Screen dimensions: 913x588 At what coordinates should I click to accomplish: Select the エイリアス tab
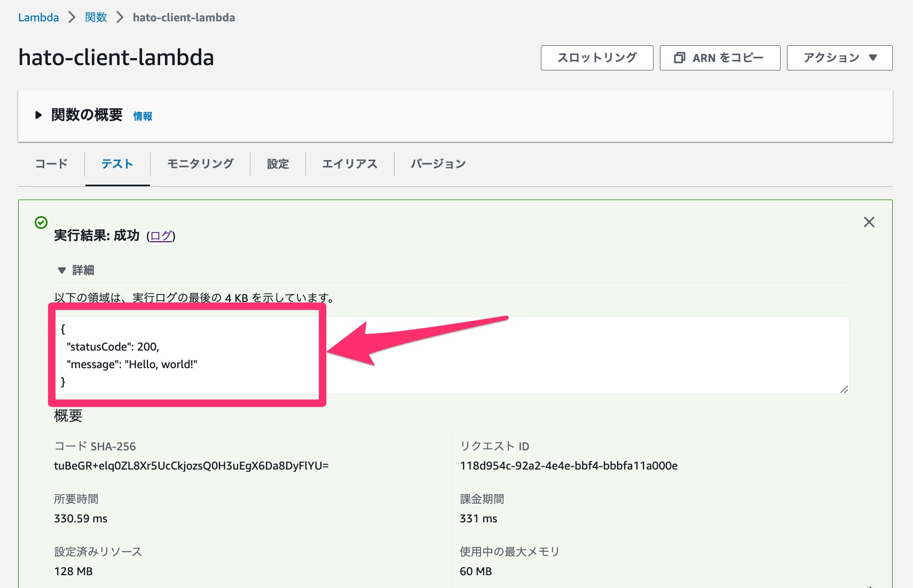(350, 164)
